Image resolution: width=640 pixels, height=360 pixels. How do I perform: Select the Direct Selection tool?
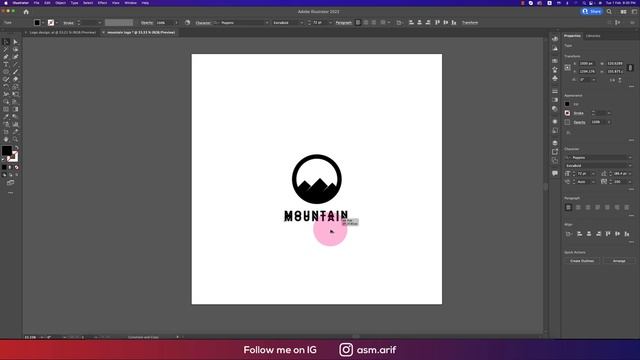tap(16, 42)
